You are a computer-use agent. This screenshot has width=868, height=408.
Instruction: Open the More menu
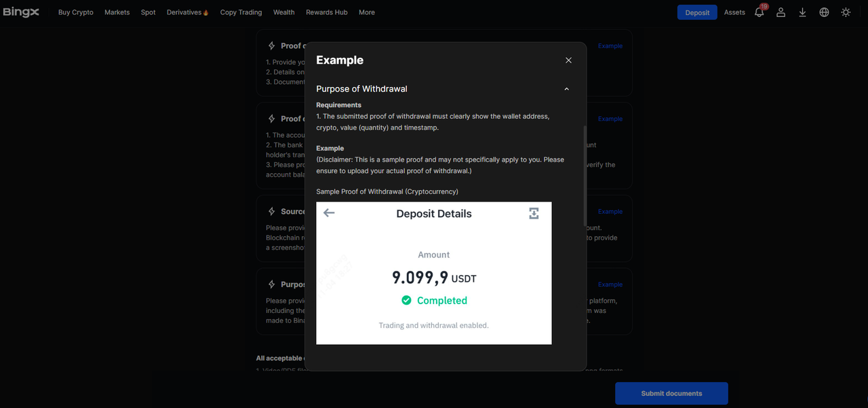point(367,12)
